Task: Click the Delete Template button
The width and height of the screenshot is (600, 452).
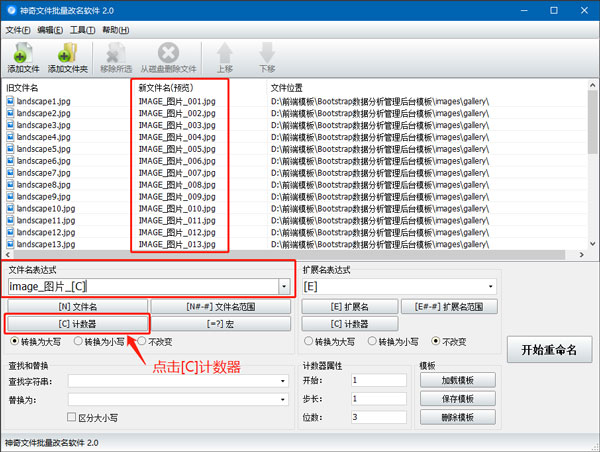Action: pyautogui.click(x=458, y=417)
